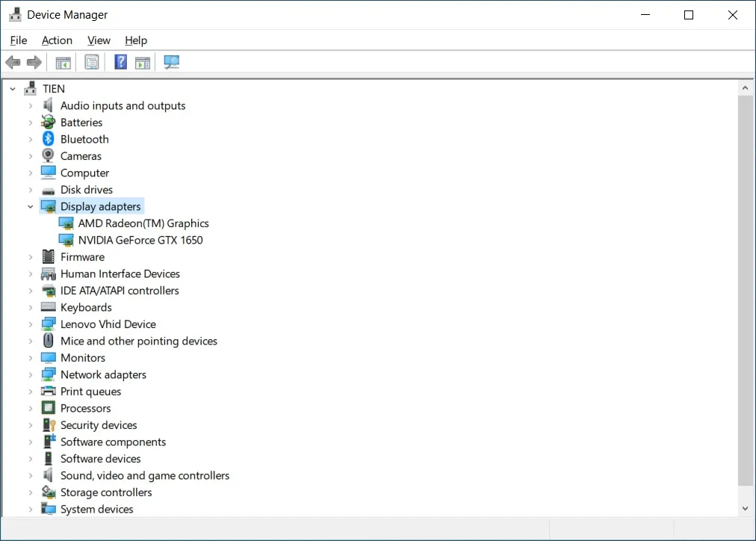756x541 pixels.
Task: Open the Action menu
Action: (x=57, y=40)
